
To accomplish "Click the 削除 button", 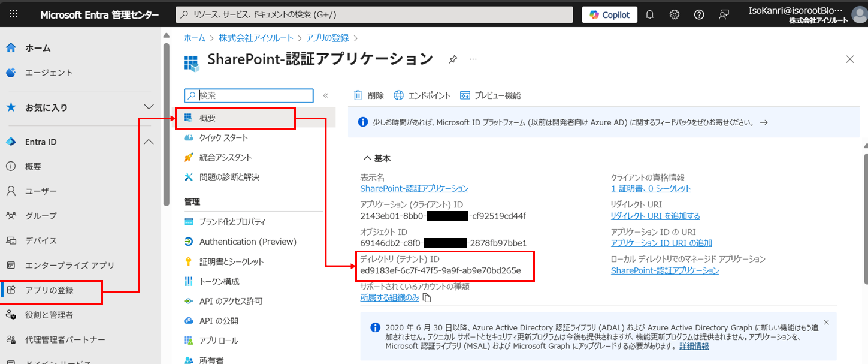I will tap(368, 95).
